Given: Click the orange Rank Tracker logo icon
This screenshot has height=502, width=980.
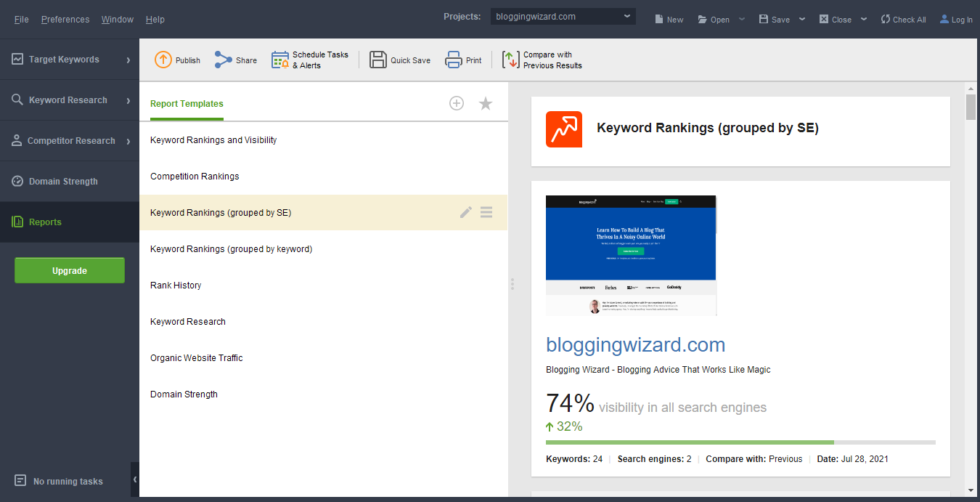Looking at the screenshot, I should coord(564,129).
